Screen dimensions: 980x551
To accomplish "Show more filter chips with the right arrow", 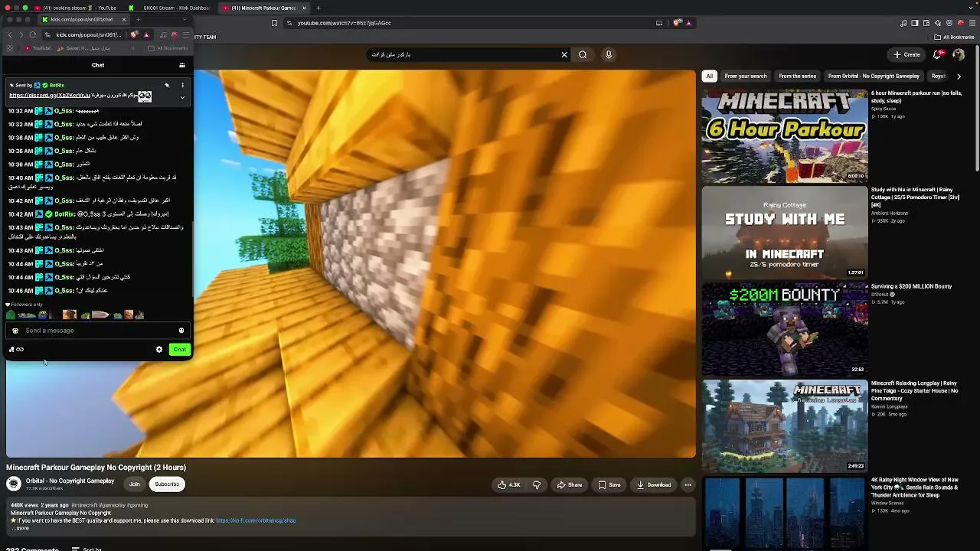I will tap(959, 76).
